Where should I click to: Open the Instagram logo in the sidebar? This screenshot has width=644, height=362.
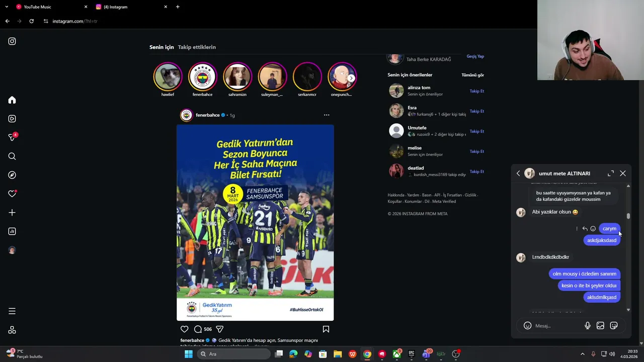coord(12,41)
